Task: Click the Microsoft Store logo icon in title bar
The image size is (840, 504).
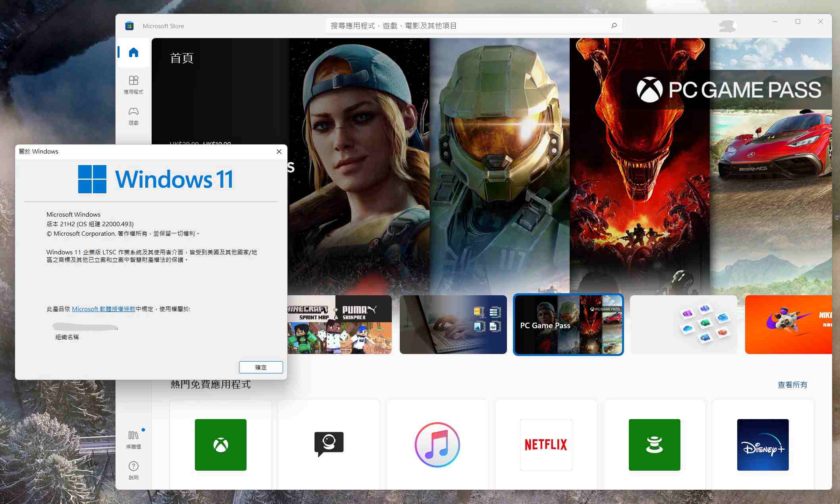Action: point(129,26)
